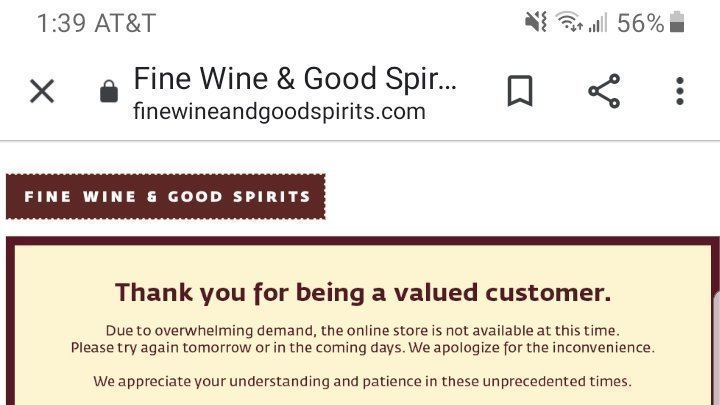Close the browser custom tab
720x405 pixels.
click(42, 92)
